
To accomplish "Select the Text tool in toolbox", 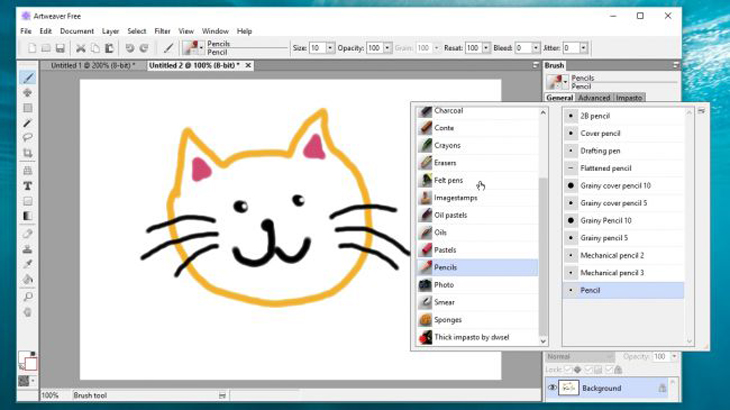I will pos(27,186).
